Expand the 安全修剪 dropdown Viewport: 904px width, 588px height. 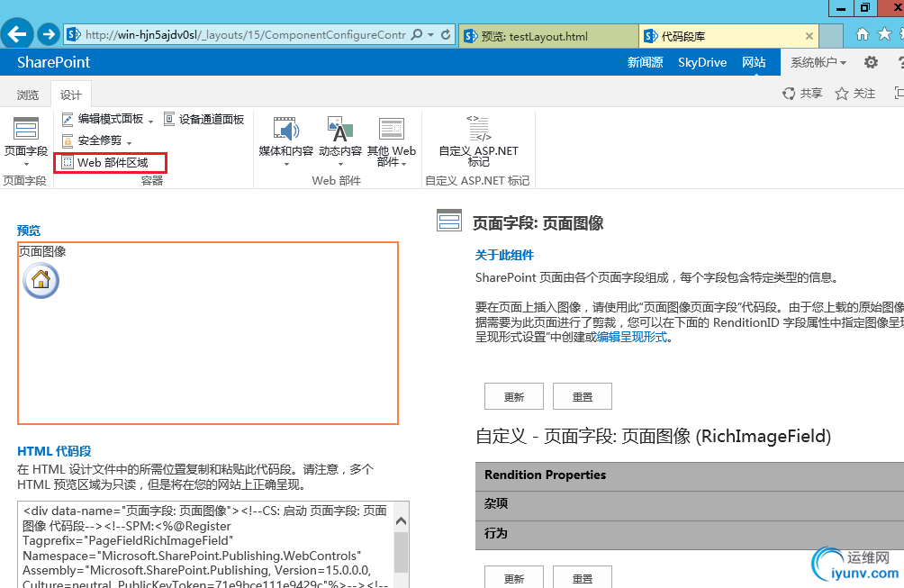pos(129,142)
